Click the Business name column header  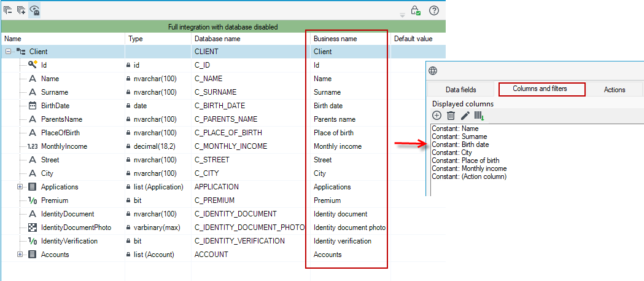click(351, 39)
